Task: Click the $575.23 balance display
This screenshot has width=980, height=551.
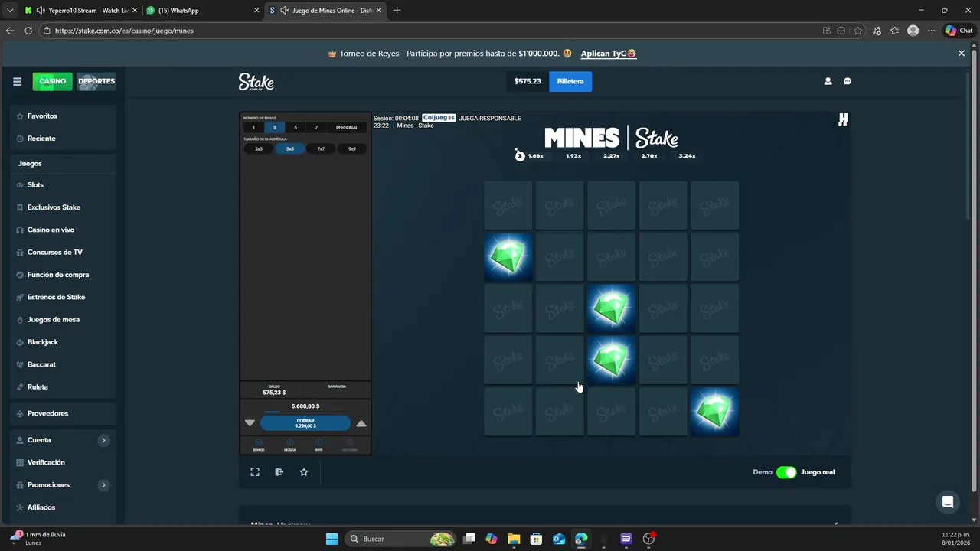Action: pyautogui.click(x=528, y=81)
